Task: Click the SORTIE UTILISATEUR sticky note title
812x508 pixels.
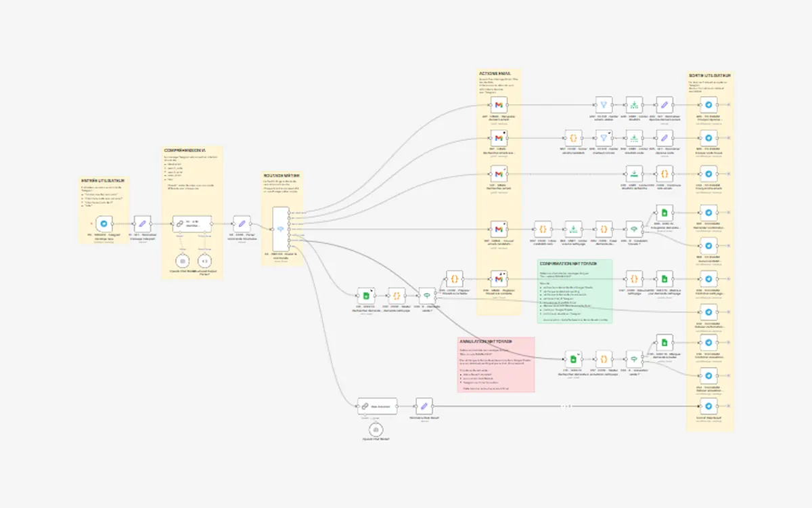Action: (710, 75)
